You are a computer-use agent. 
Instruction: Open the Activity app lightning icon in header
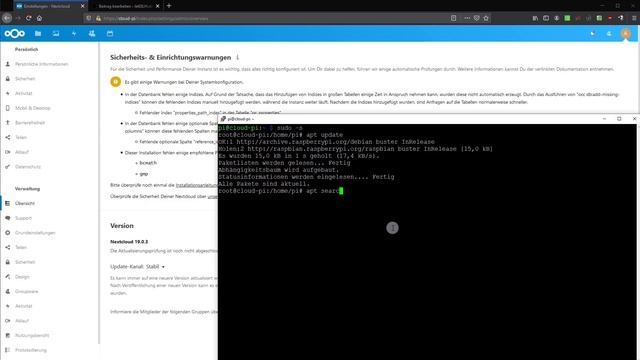click(74, 33)
